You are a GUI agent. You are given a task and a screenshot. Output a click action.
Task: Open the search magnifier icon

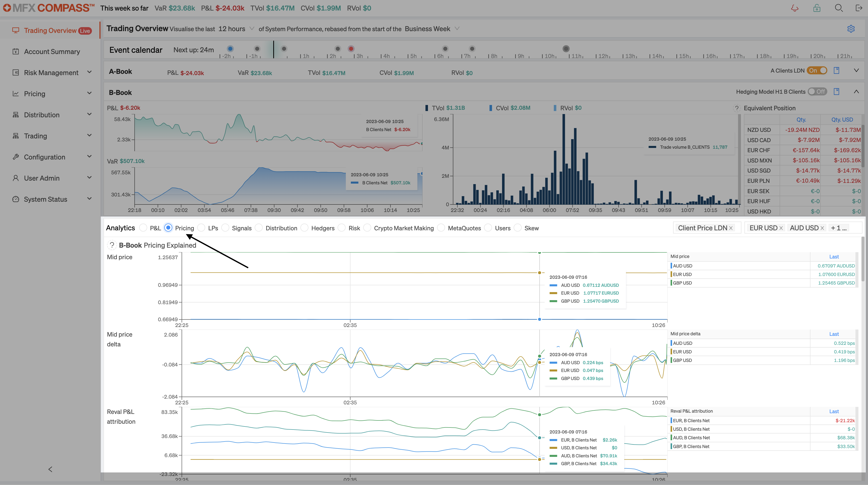[x=839, y=8]
